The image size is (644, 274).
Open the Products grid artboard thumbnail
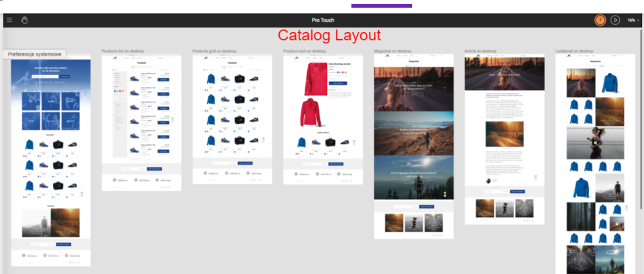tap(232, 119)
